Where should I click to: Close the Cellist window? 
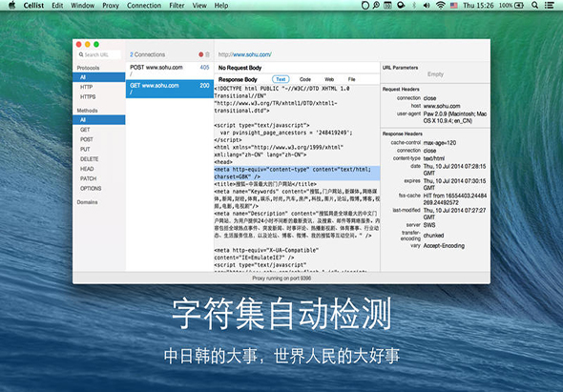click(78, 44)
